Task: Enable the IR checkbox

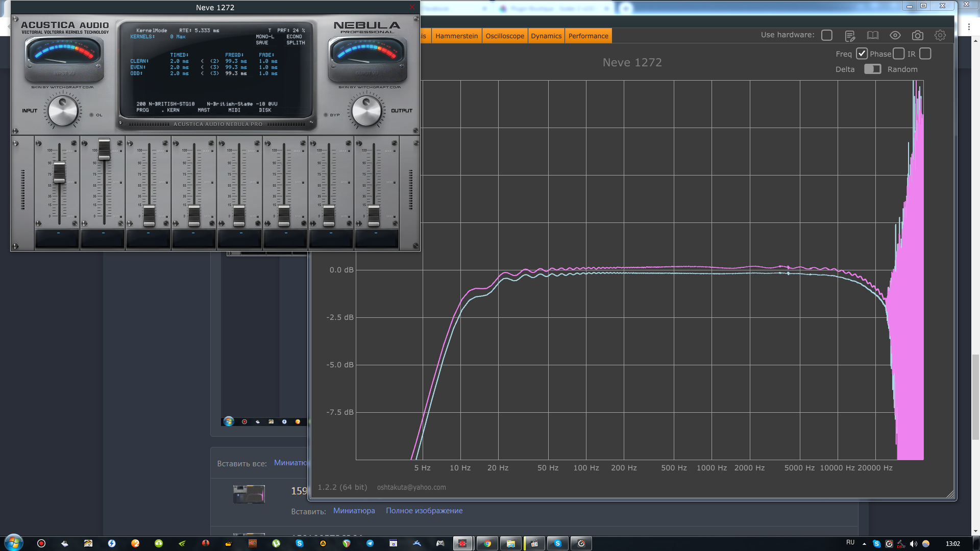Action: [x=925, y=54]
